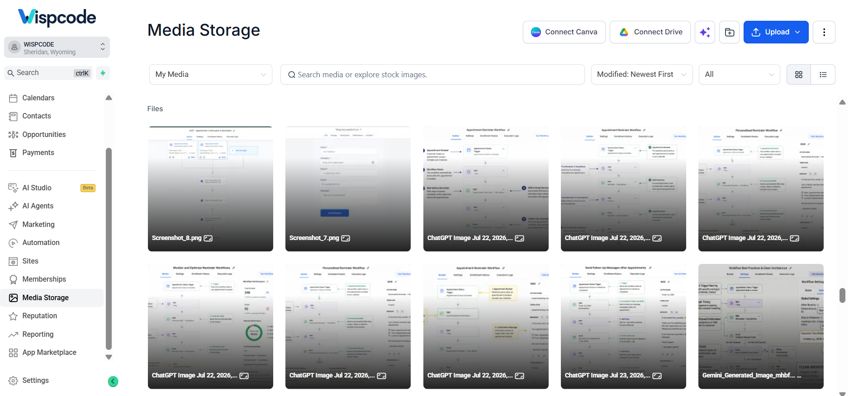Click the Sites browser icon
Image resolution: width=868 pixels, height=396 pixels.
[13, 261]
